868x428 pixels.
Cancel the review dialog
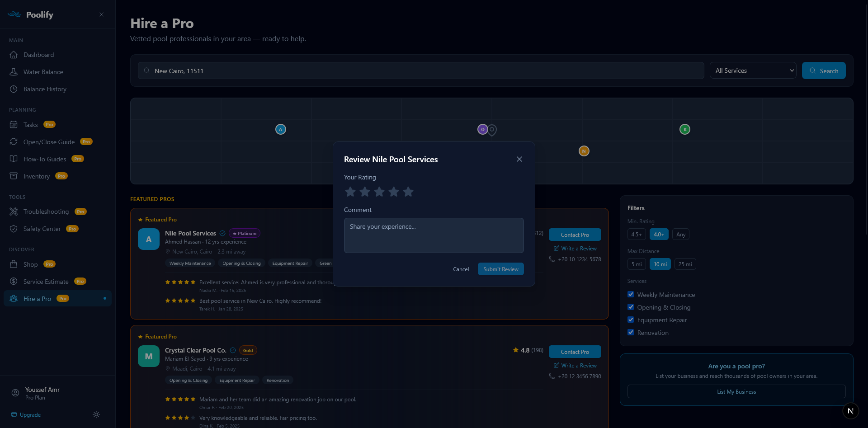click(461, 269)
